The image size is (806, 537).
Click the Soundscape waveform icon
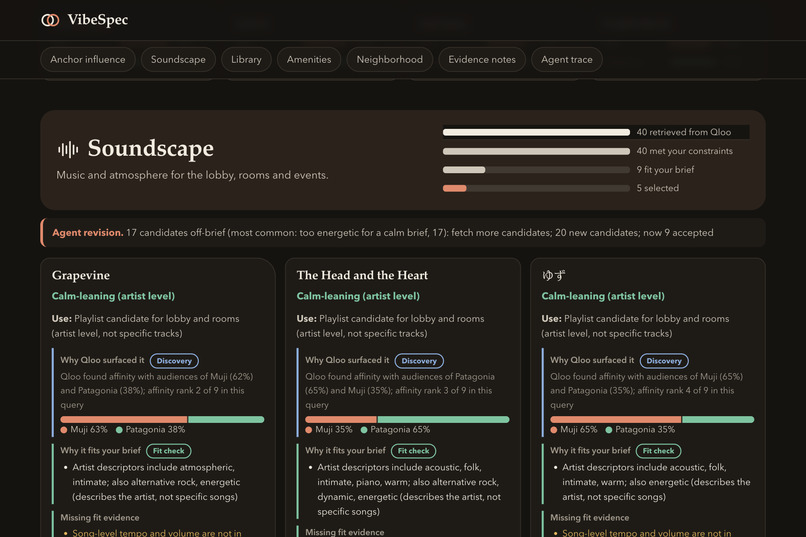68,150
